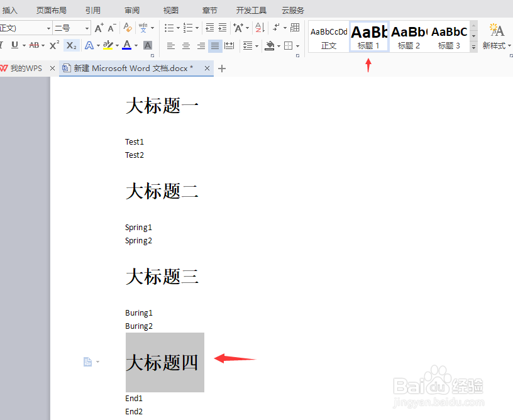Apply 标题 1 style
The image size is (513, 420).
369,36
